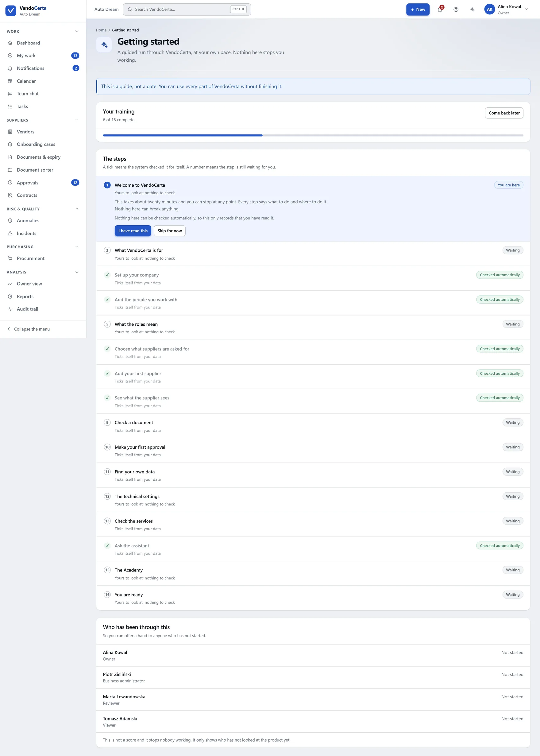Click the You are here badge

[508, 185]
